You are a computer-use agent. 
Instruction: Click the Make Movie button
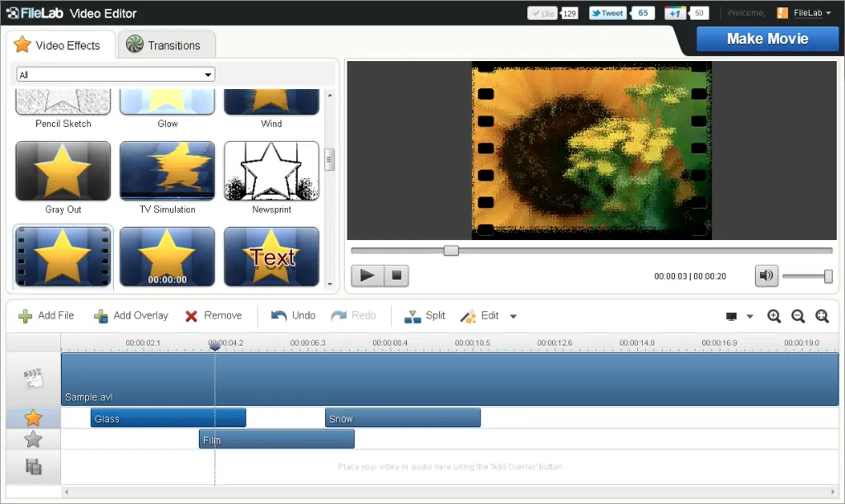click(767, 39)
